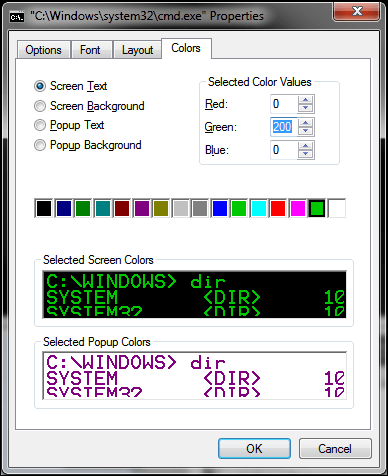
Task: Click the "Green:" label
Action: pos(221,127)
